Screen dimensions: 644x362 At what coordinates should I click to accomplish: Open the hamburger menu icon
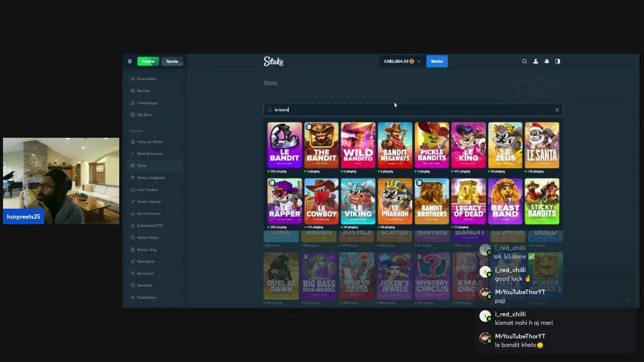coord(129,61)
